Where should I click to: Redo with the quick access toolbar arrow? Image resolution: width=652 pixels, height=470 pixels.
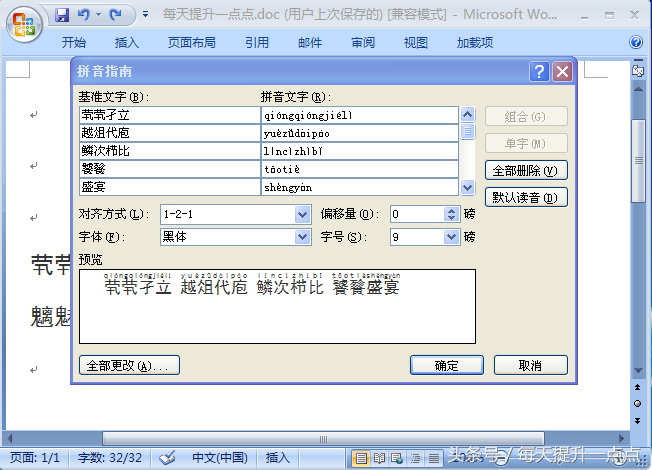click(x=115, y=15)
